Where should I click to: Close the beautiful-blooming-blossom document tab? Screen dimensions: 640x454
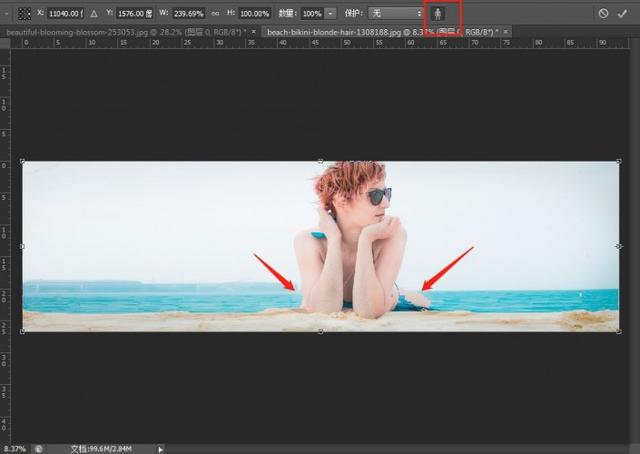coord(253,31)
